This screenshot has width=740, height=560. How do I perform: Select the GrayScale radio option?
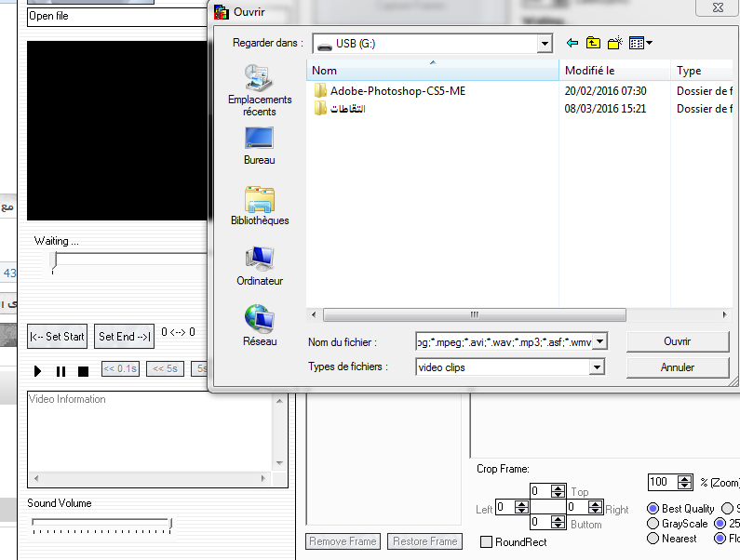(652, 524)
